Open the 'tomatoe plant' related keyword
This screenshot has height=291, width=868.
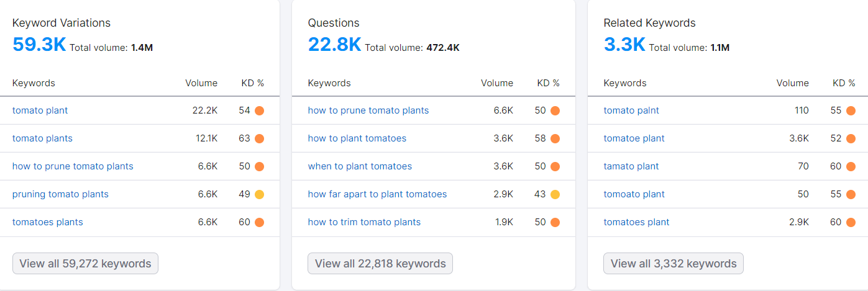click(634, 138)
